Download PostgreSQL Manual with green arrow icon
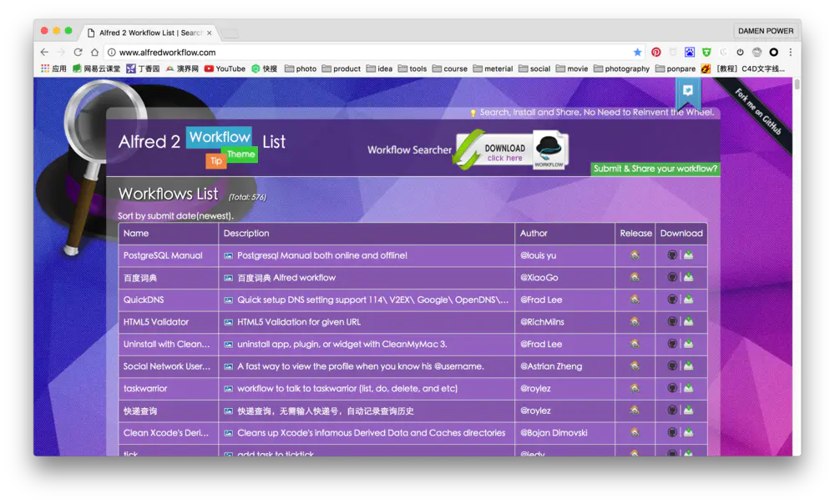This screenshot has height=504, width=835. 689,255
